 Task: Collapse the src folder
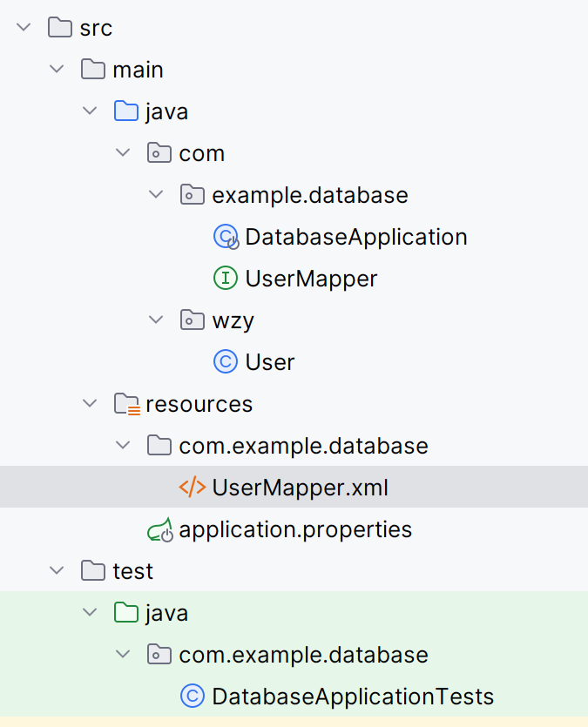pyautogui.click(x=24, y=28)
